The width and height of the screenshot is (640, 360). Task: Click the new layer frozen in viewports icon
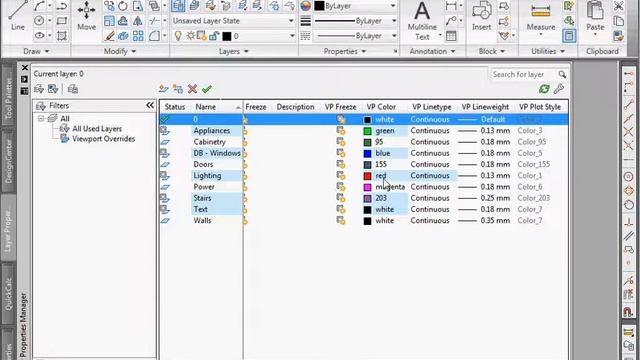[178, 89]
